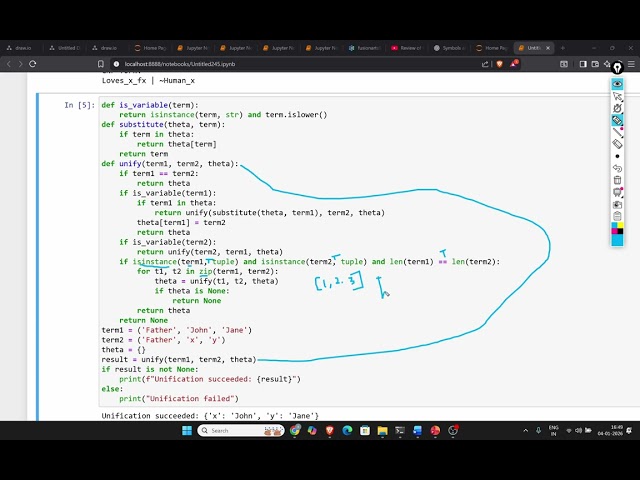Viewport: 640px width, 480px height.
Task: Go back in browser history
Action: coord(9,64)
